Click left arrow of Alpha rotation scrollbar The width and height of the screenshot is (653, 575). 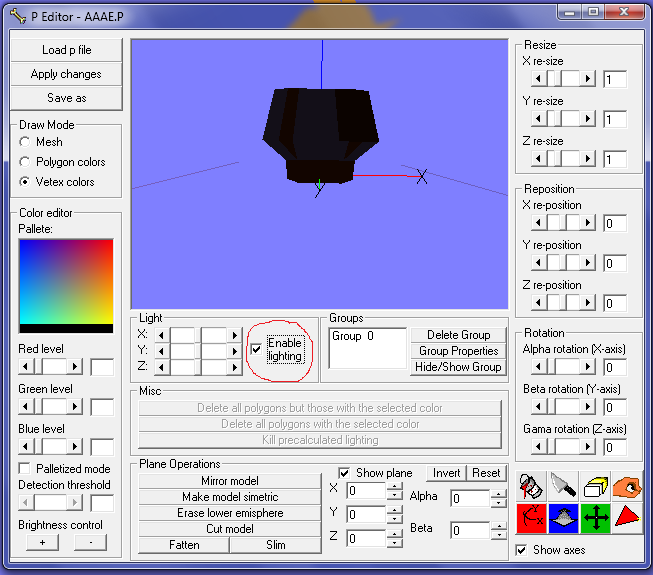(539, 367)
